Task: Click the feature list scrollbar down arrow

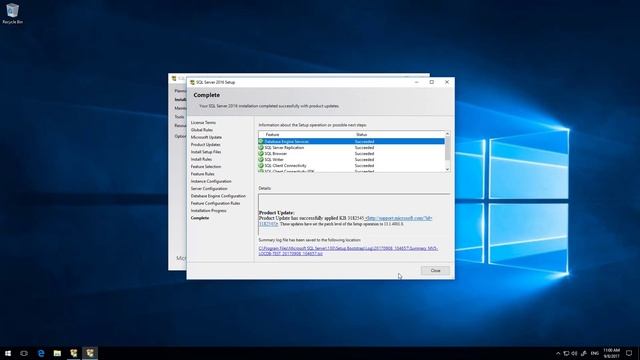Action: [x=447, y=169]
